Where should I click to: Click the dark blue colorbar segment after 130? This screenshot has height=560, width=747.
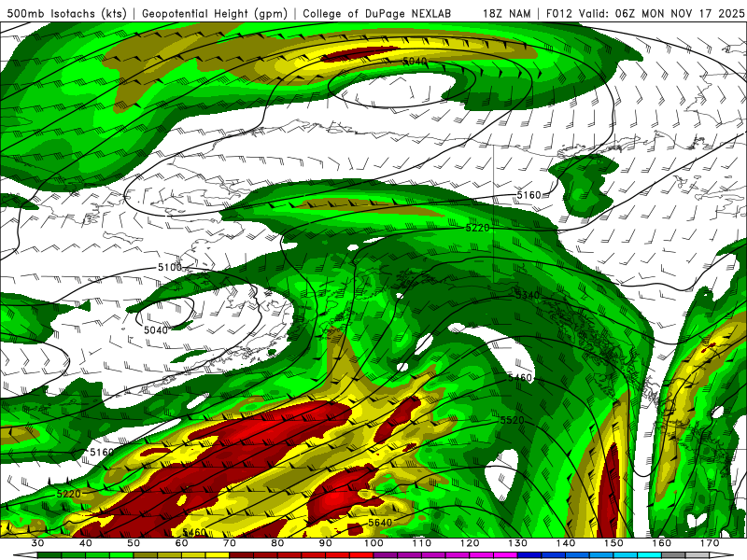(529, 555)
